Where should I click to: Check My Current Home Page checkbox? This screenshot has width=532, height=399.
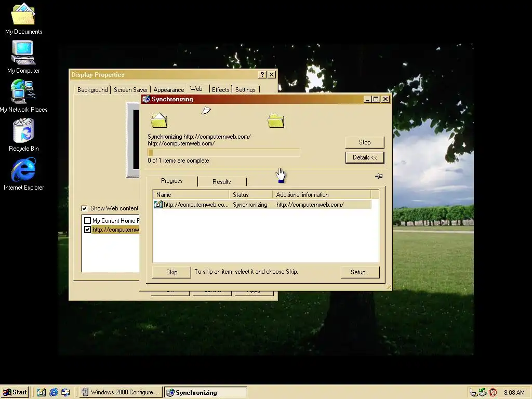pyautogui.click(x=87, y=220)
